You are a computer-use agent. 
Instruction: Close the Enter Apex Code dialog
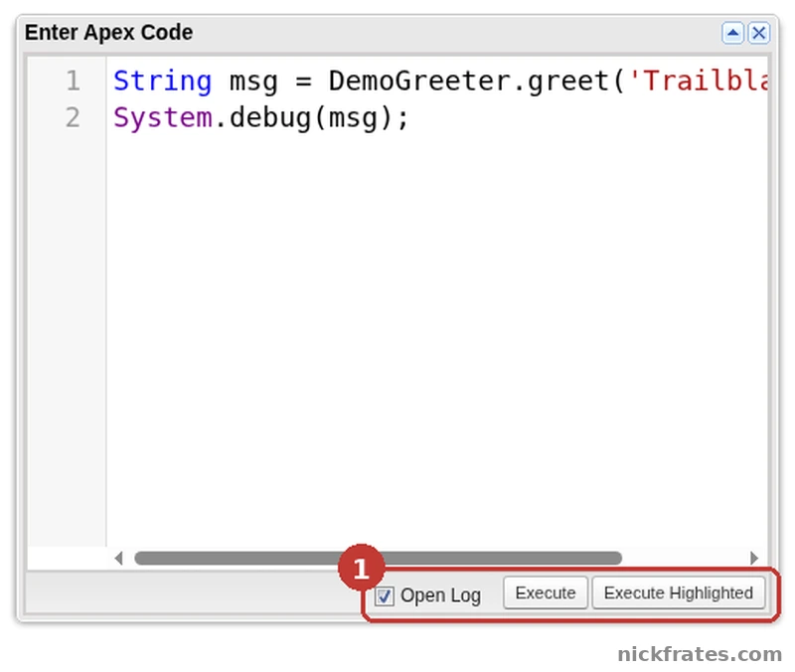pos(758,34)
